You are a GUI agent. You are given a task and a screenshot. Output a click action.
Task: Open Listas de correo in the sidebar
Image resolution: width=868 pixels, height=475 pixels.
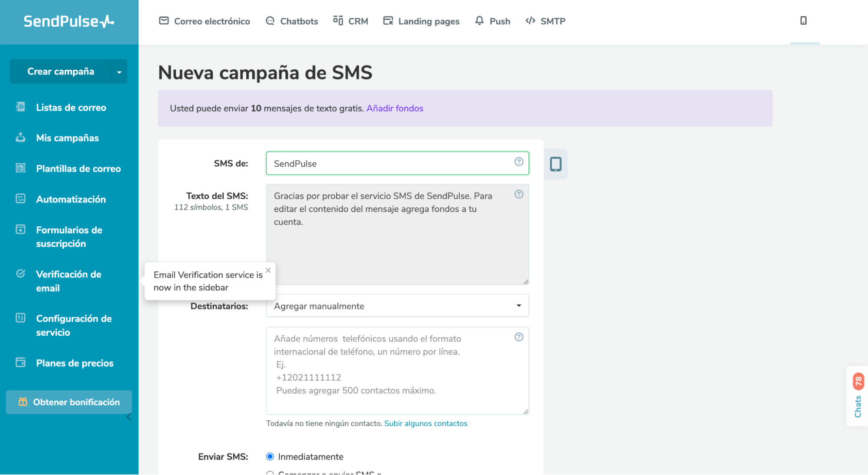tap(71, 107)
